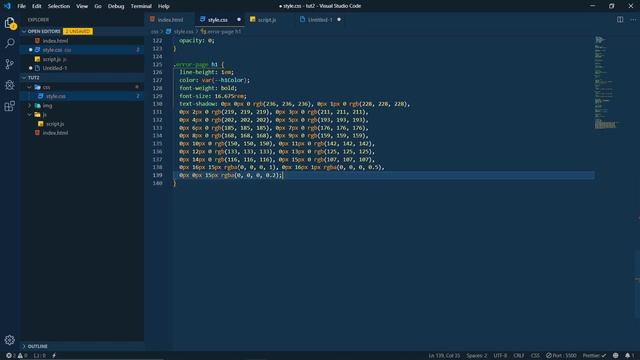Click the css breadcrumb segment
This screenshot has height=360, width=640.
pos(154,31)
